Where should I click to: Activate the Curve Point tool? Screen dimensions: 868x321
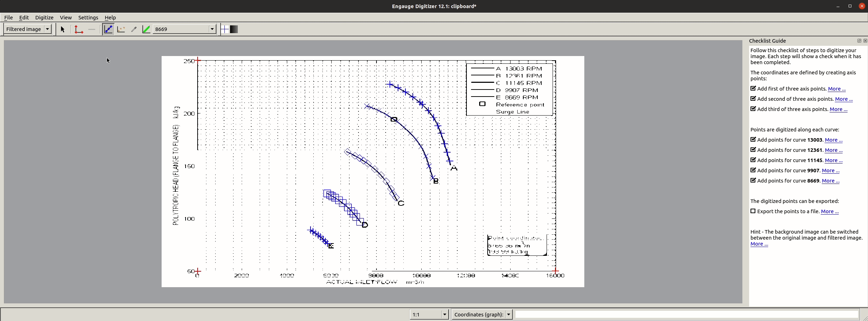click(x=108, y=30)
